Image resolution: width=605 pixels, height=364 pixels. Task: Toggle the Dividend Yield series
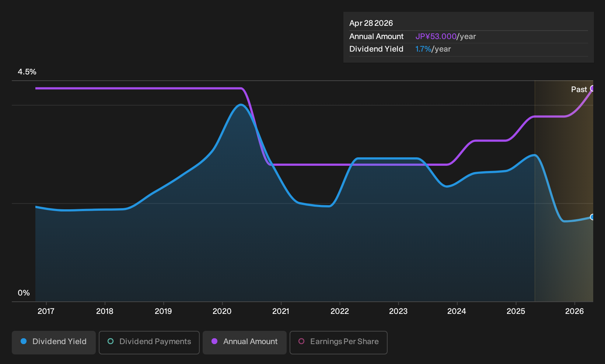(x=54, y=342)
